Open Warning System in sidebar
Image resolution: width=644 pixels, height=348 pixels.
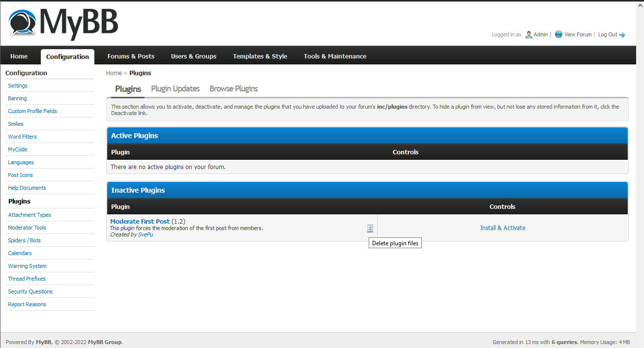coord(27,266)
